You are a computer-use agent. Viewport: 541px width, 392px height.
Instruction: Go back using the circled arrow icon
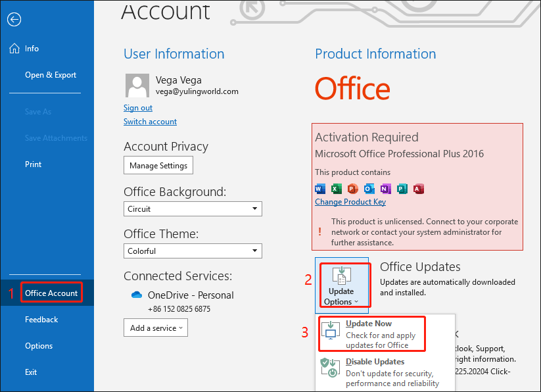pyautogui.click(x=14, y=19)
